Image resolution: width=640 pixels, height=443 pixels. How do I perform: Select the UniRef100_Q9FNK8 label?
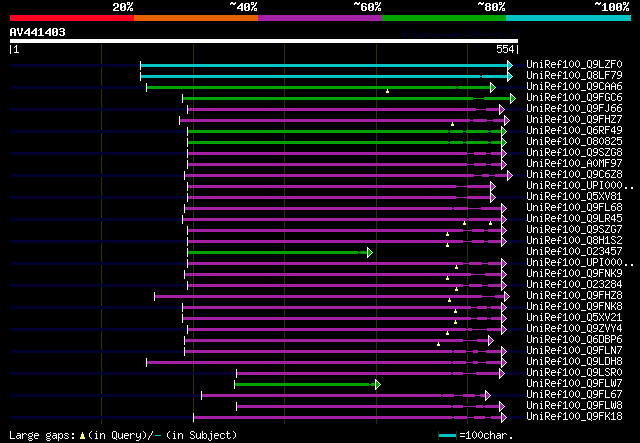[x=574, y=307]
